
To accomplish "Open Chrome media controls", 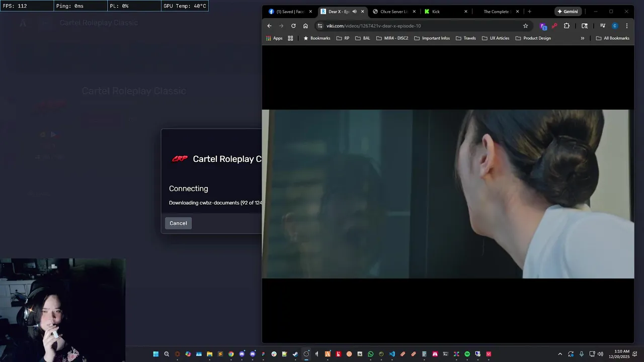I will (x=602, y=26).
